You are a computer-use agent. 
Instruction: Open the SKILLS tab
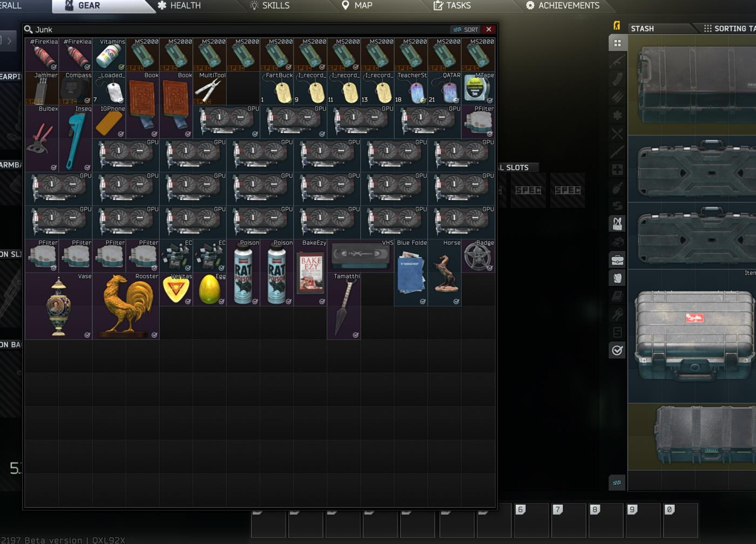tap(269, 5)
